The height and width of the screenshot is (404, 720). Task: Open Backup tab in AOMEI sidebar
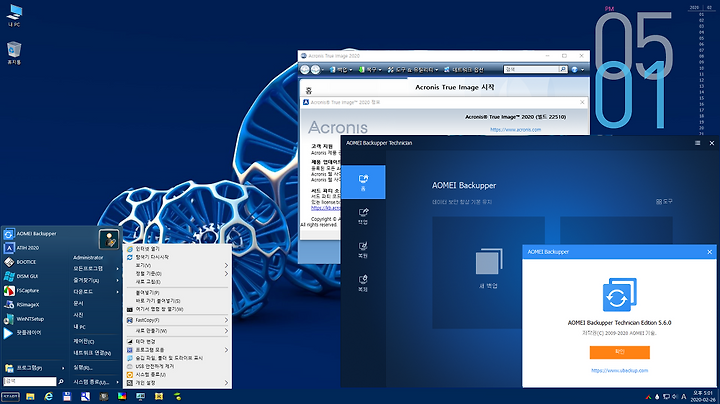(363, 216)
